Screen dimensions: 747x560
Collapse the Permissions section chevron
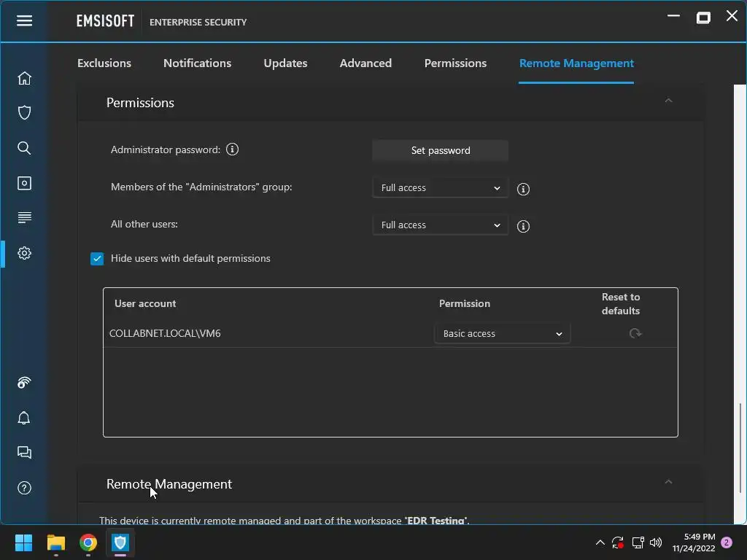pos(668,101)
